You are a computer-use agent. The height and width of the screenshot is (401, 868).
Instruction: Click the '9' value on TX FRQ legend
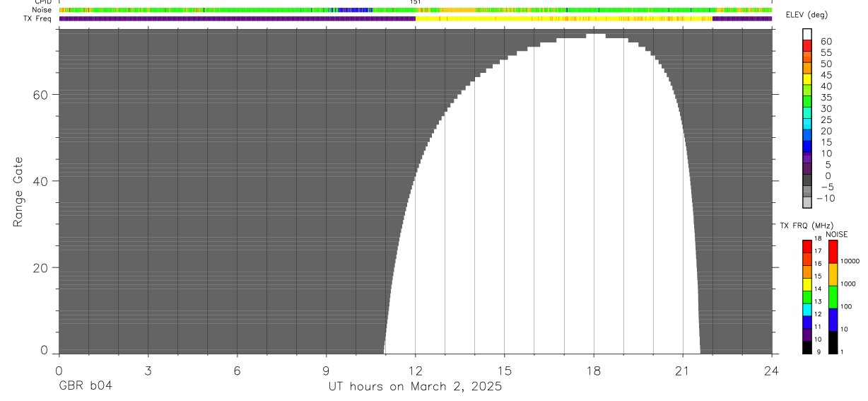tap(817, 352)
